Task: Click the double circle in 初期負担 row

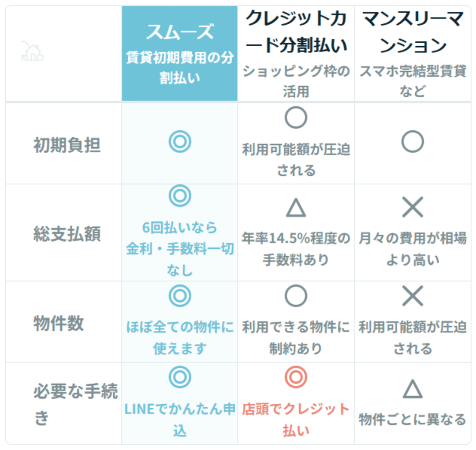Action: [180, 142]
